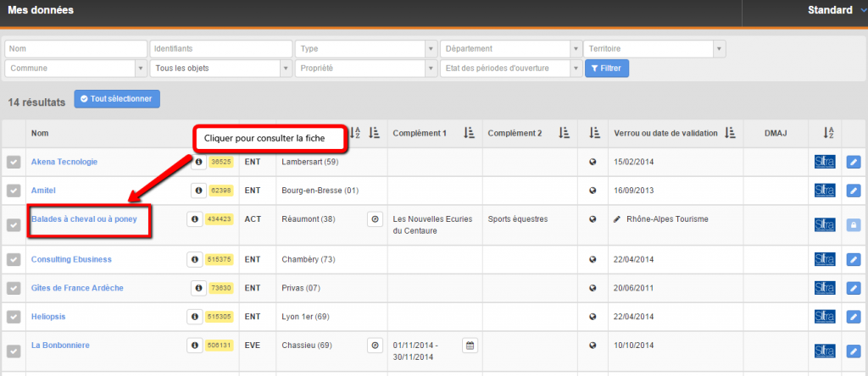Open the Commune filter dropdown

(x=76, y=69)
